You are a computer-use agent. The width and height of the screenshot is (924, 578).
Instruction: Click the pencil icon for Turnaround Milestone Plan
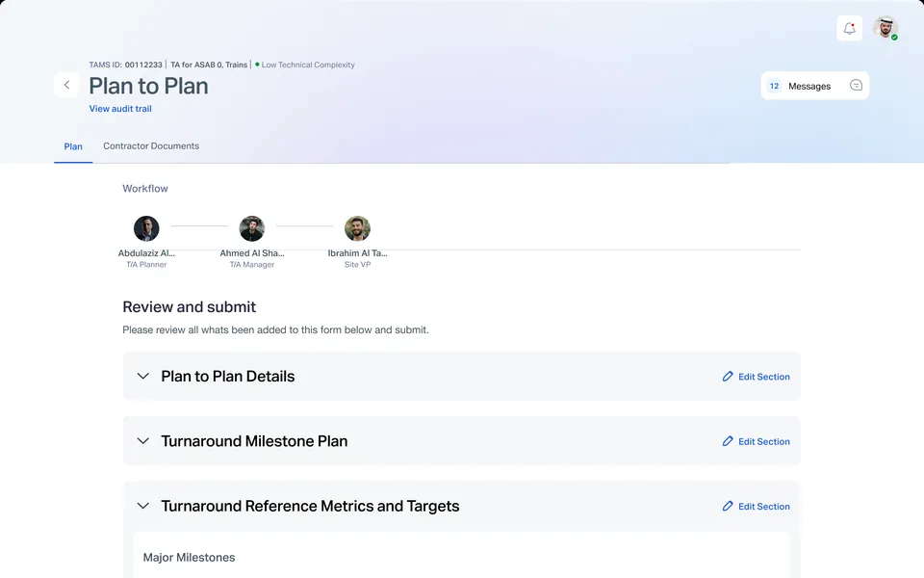tap(728, 441)
